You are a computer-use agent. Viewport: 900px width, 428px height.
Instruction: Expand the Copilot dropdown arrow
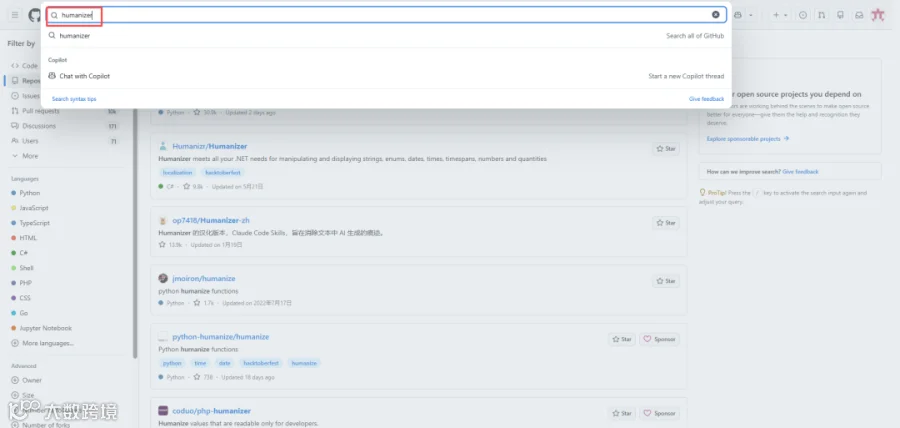pyautogui.click(x=751, y=15)
